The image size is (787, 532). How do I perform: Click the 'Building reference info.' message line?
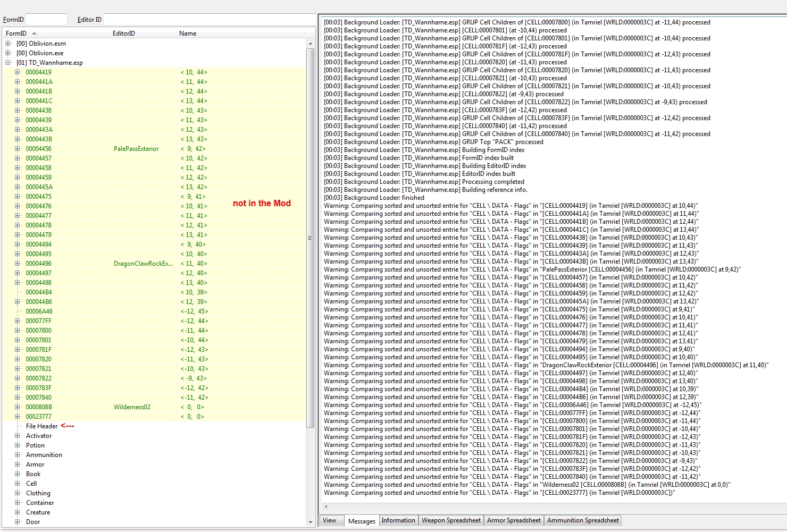[x=425, y=190]
